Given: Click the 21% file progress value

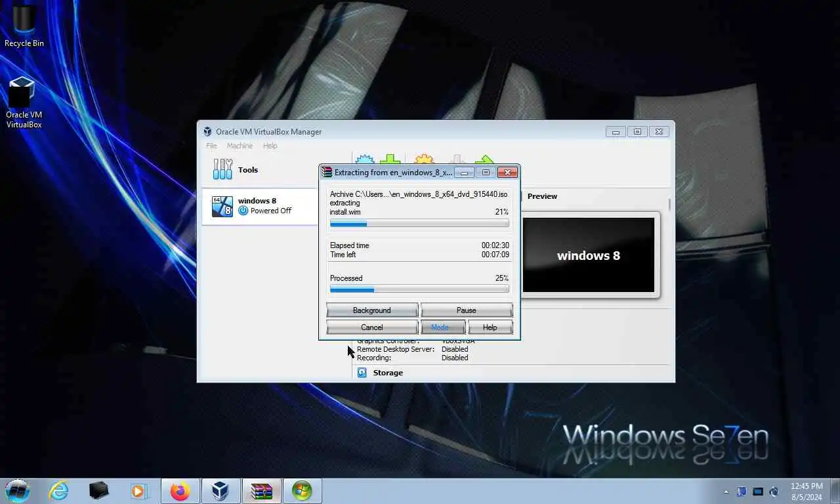Looking at the screenshot, I should 502,212.
